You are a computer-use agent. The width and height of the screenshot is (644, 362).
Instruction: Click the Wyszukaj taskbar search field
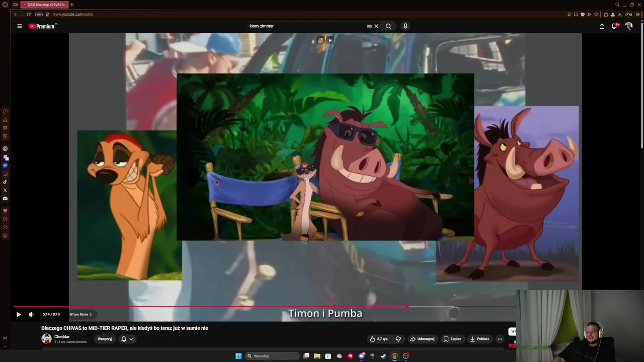271,356
